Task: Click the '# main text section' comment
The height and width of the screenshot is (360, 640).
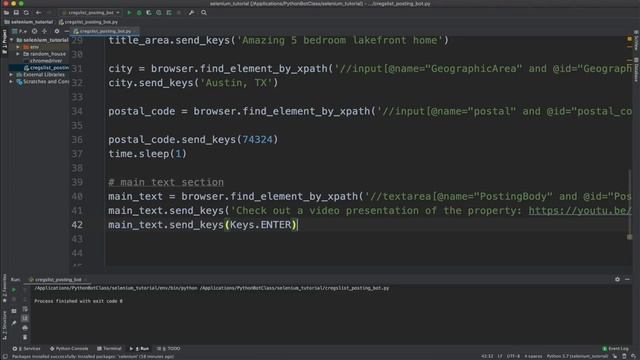Action: [x=166, y=182]
